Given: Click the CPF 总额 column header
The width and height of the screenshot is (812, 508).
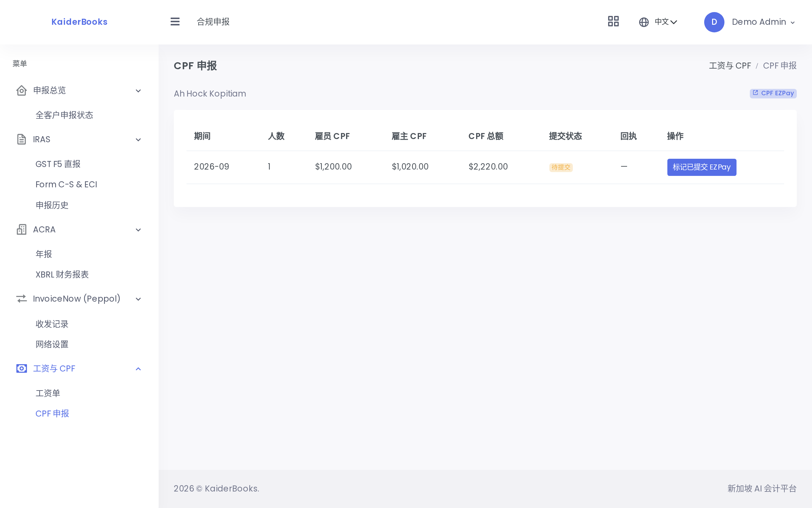Looking at the screenshot, I should pos(486,136).
